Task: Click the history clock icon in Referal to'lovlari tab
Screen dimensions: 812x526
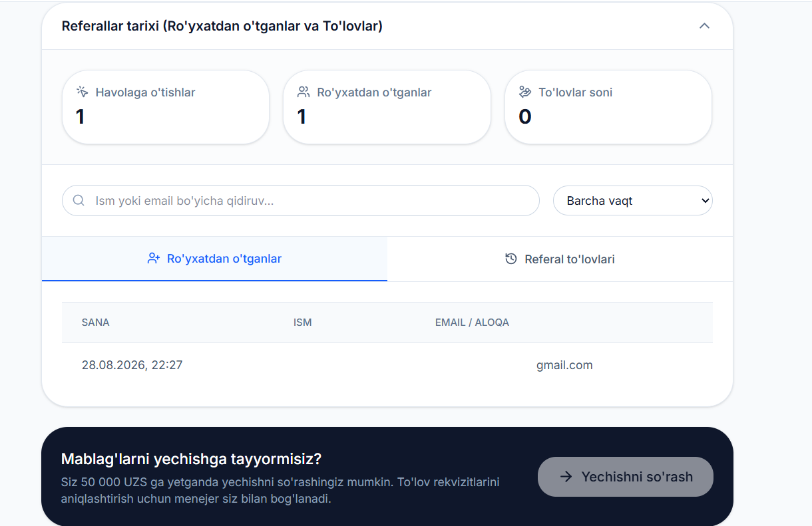Action: click(x=511, y=259)
